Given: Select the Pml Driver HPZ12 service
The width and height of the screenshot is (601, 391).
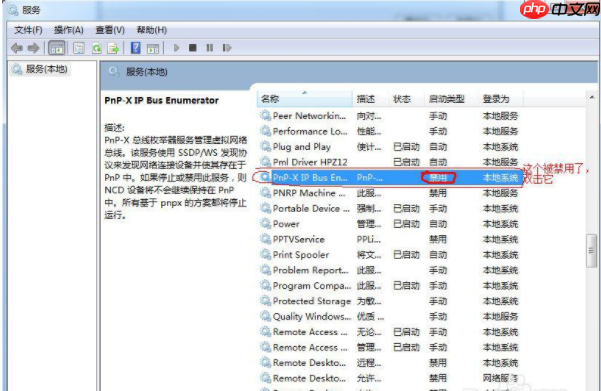Looking at the screenshot, I should pos(390,162).
